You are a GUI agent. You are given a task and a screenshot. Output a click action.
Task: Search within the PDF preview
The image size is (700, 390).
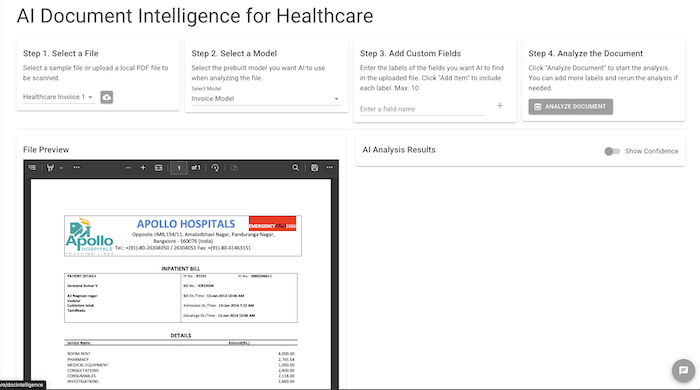tap(296, 168)
